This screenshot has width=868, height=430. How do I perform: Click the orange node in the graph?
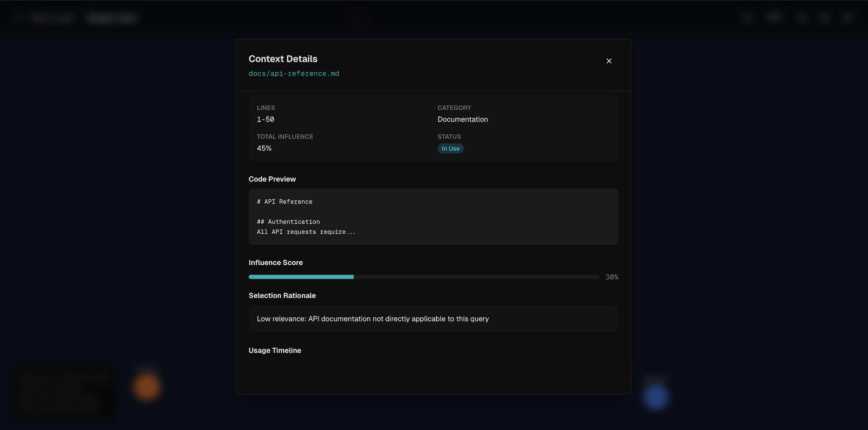(147, 387)
